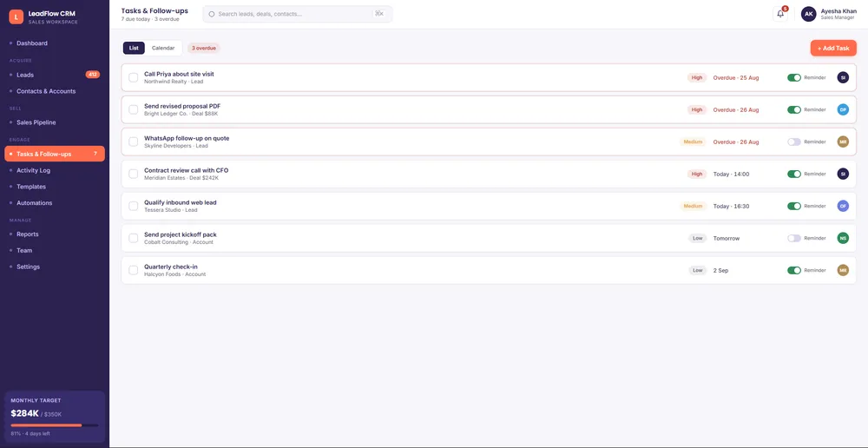Complete Contract review call with CFO
Screen dimensions: 868x448
tap(134, 174)
